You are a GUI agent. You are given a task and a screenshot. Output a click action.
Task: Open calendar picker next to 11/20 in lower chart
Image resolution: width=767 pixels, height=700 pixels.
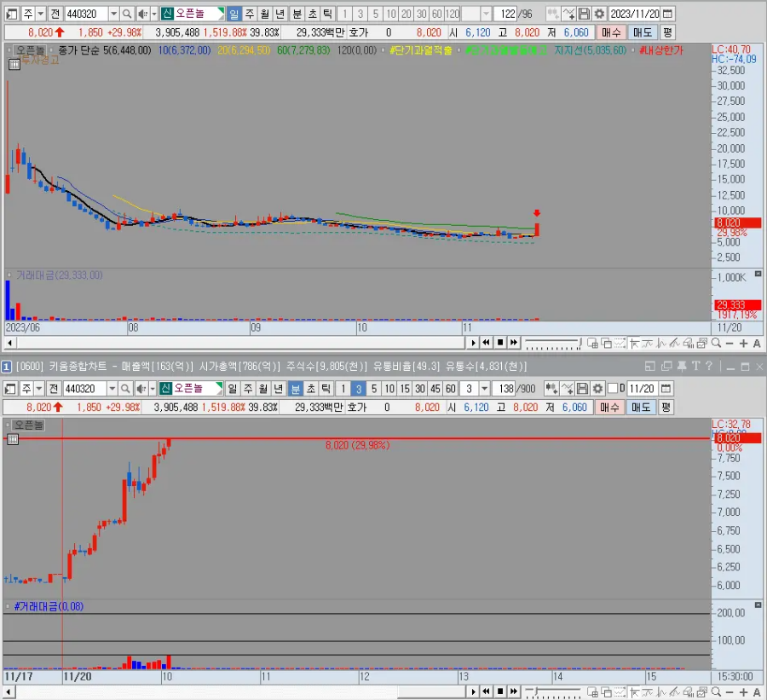point(666,389)
